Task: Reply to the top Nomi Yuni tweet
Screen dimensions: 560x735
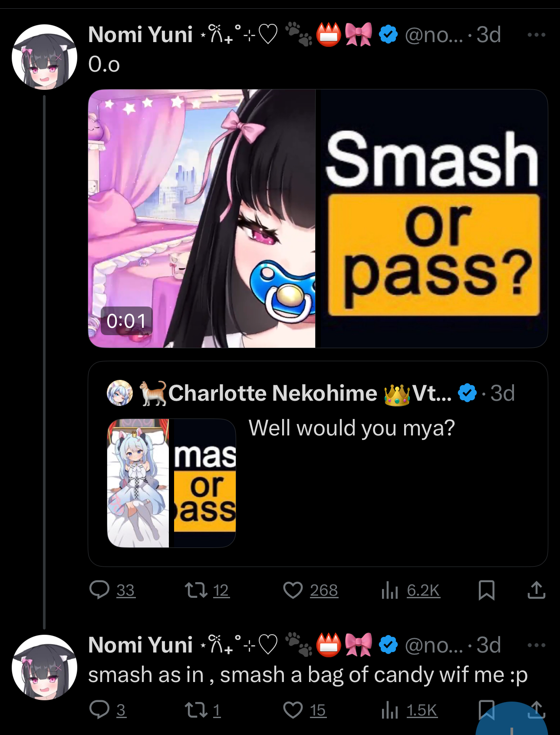Action: coord(112,590)
